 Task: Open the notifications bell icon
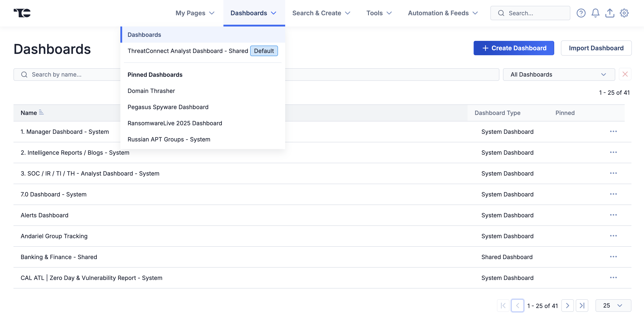click(x=595, y=13)
